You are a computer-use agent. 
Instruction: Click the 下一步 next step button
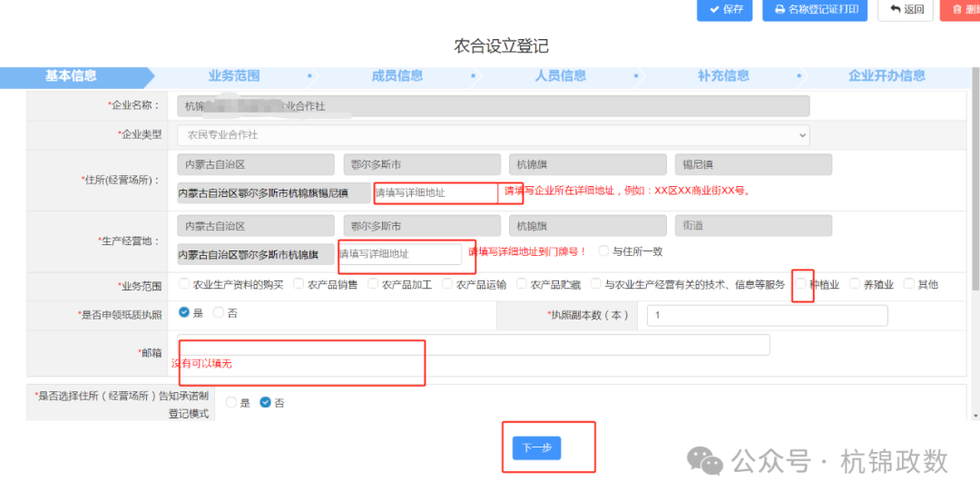pos(537,447)
